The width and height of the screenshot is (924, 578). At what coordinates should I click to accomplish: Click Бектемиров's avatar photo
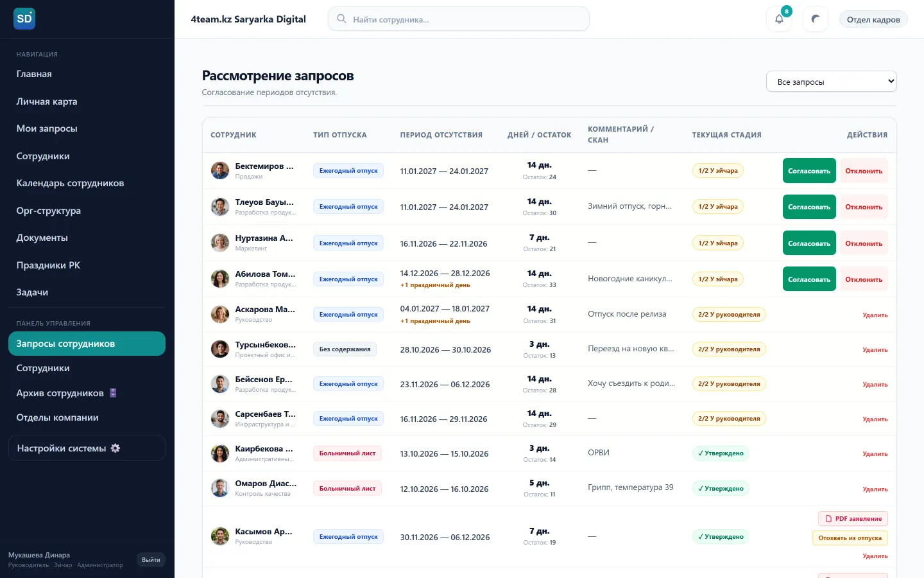click(x=220, y=171)
